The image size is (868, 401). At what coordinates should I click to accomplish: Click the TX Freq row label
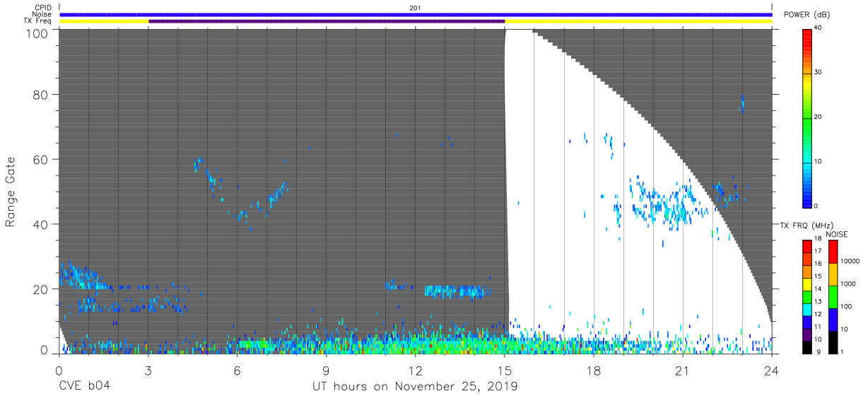(x=37, y=21)
